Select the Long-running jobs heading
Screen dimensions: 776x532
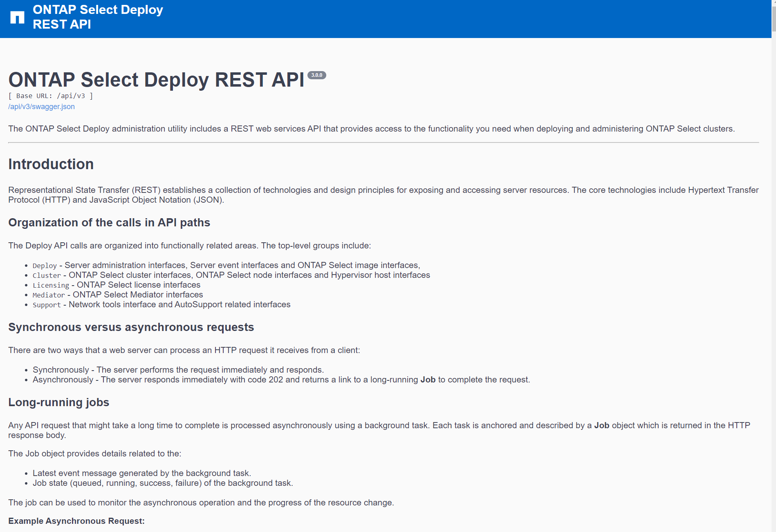click(58, 402)
